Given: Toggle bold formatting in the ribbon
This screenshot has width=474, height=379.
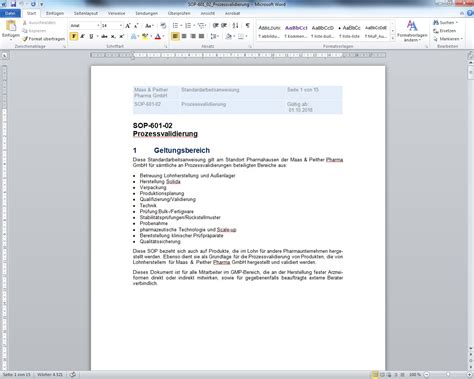Looking at the screenshot, I should click(x=74, y=36).
